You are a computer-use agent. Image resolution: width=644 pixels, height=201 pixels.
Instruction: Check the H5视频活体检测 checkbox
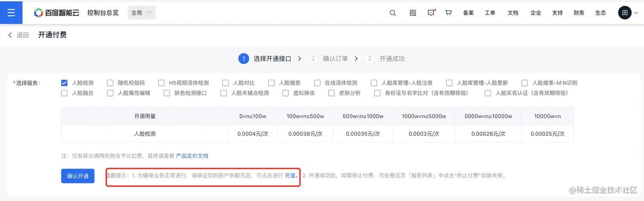tap(161, 83)
